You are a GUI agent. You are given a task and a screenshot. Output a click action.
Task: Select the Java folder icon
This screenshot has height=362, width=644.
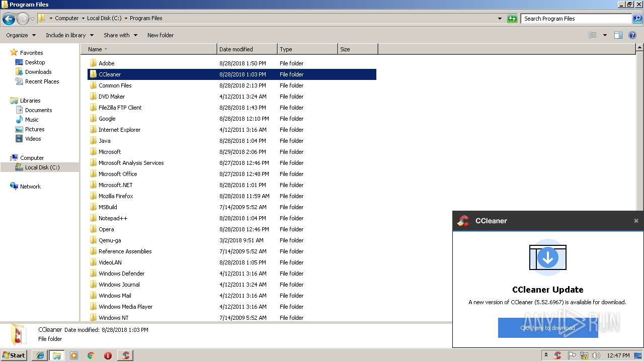click(93, 141)
